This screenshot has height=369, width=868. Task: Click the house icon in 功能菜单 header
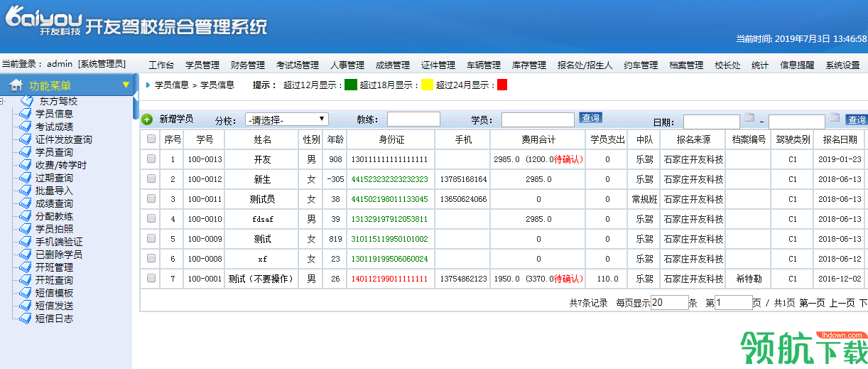[16, 85]
